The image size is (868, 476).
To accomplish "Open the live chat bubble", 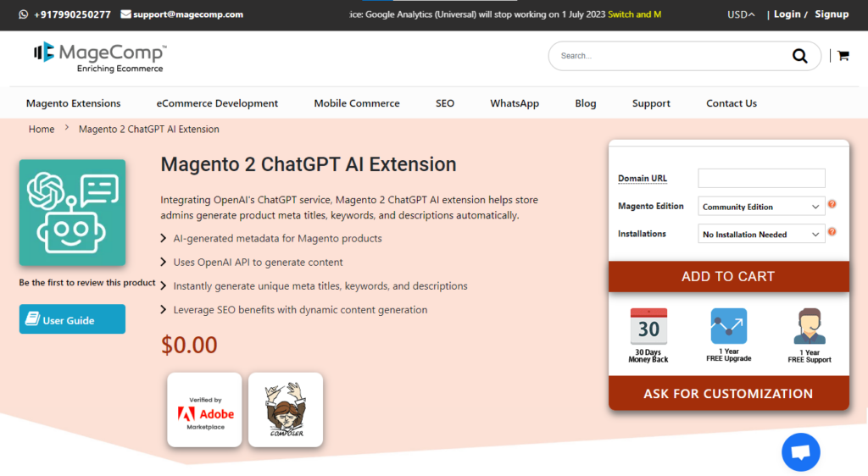I will (800, 452).
